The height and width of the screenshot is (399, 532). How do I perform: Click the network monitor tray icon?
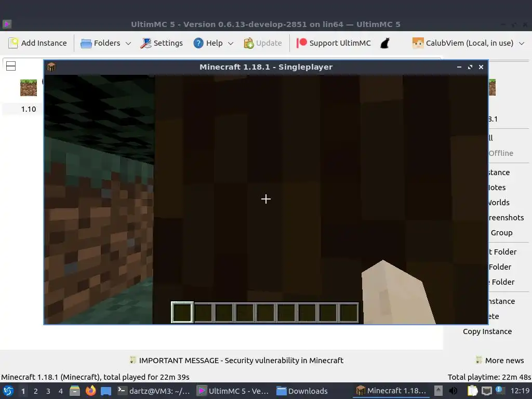[x=486, y=391]
